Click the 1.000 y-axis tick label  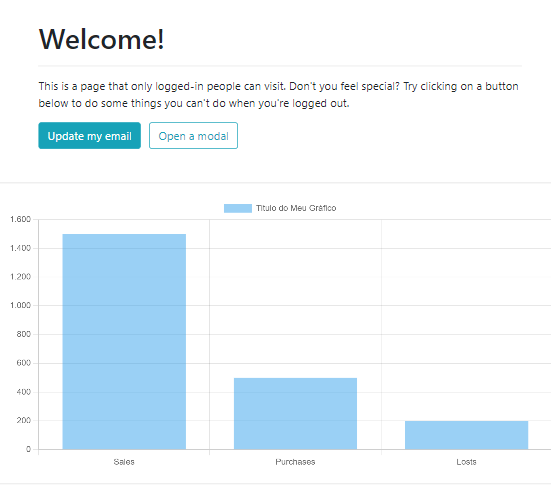[x=20, y=305]
